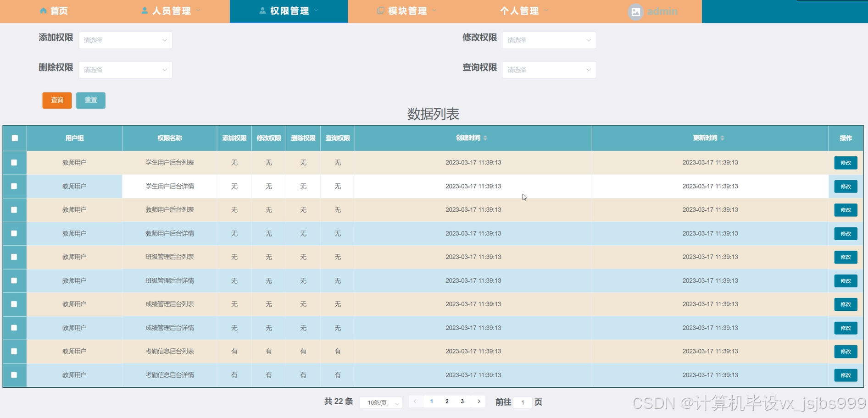The height and width of the screenshot is (418, 868).
Task: Click the 重置 button
Action: tap(91, 100)
